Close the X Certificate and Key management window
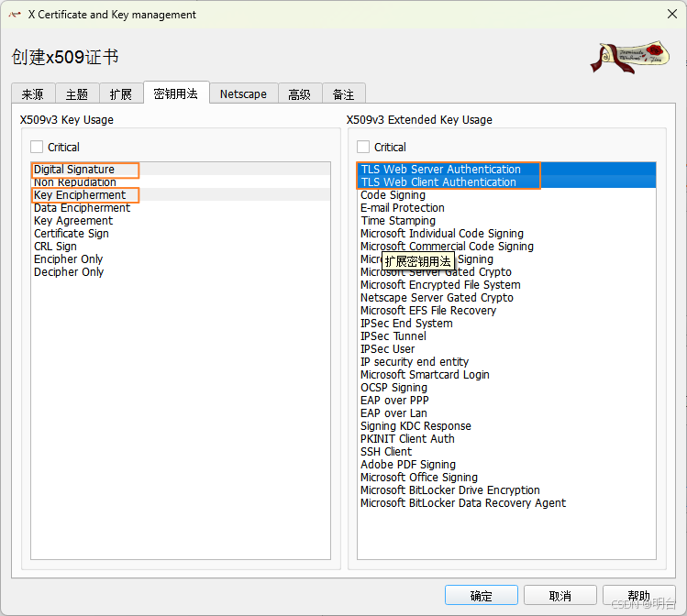The height and width of the screenshot is (616, 687). click(672, 14)
